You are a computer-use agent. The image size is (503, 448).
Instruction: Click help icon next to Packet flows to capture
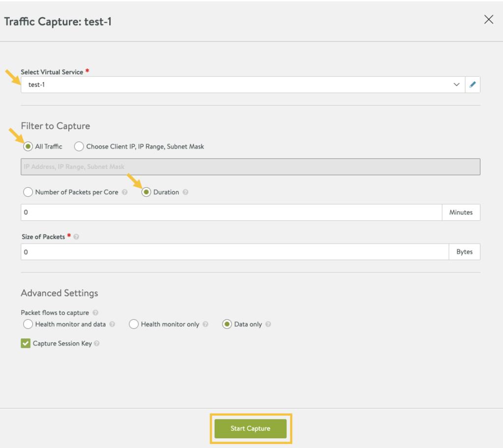(95, 313)
